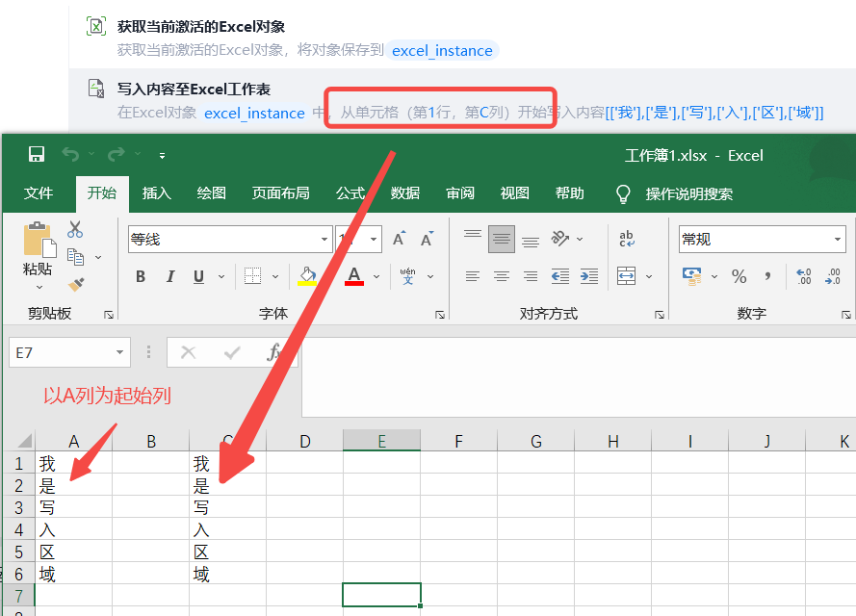
Task: Click the percent style icon
Action: (739, 276)
